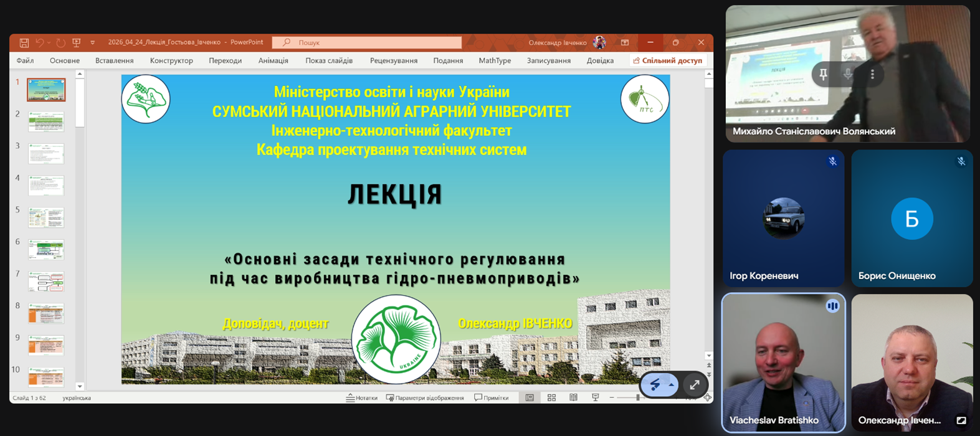Click the slideshow view icon in status bar
This screenshot has height=436, width=980.
pyautogui.click(x=595, y=398)
